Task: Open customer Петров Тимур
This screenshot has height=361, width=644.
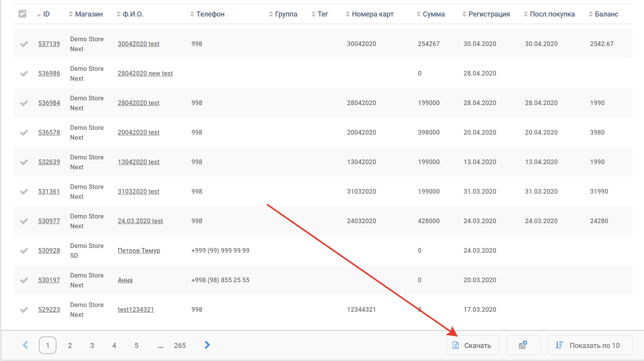Action: tap(139, 250)
